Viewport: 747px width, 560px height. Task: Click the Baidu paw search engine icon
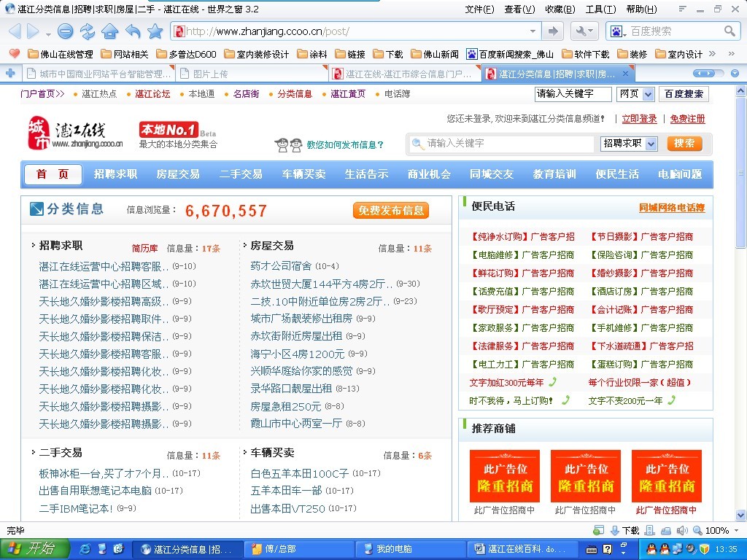(x=616, y=31)
